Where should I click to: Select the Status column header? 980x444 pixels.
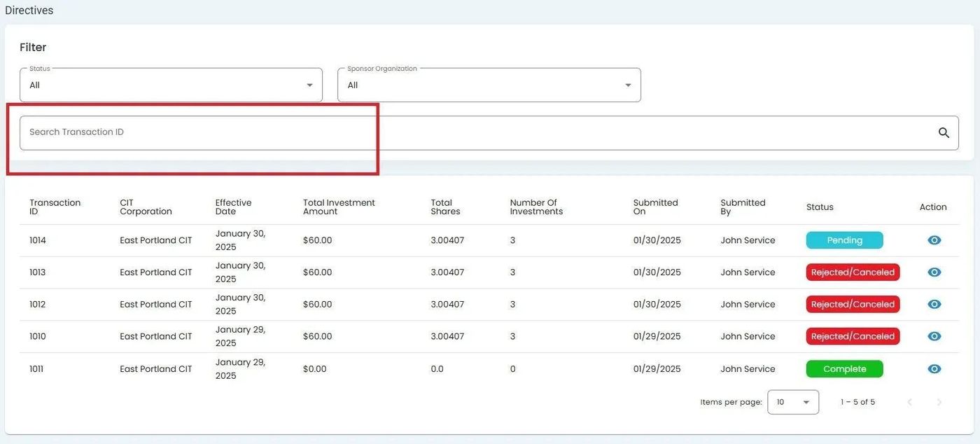(x=820, y=207)
